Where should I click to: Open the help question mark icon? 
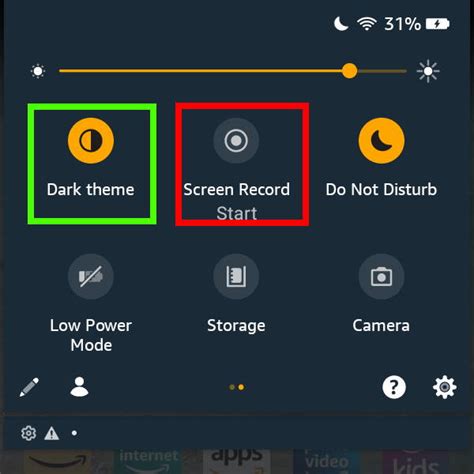pyautogui.click(x=394, y=387)
